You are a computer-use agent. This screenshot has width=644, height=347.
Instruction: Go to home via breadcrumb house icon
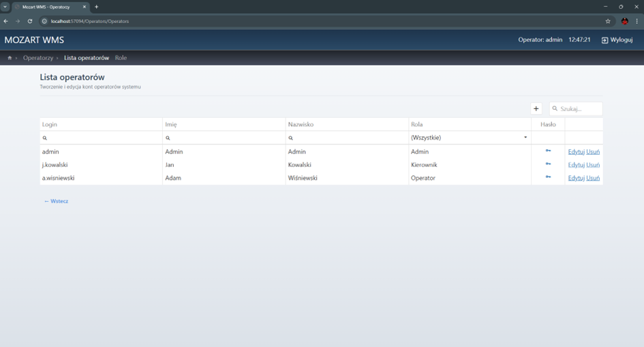point(10,58)
